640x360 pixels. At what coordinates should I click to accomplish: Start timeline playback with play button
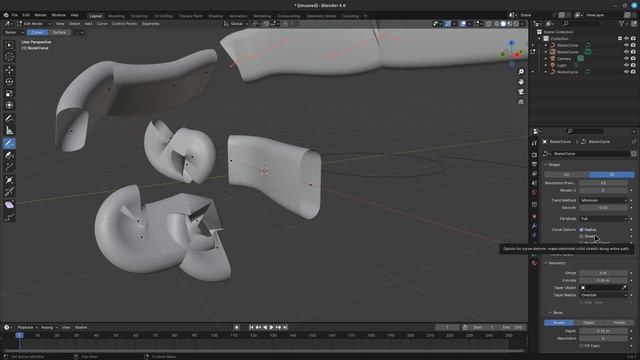[x=272, y=327]
